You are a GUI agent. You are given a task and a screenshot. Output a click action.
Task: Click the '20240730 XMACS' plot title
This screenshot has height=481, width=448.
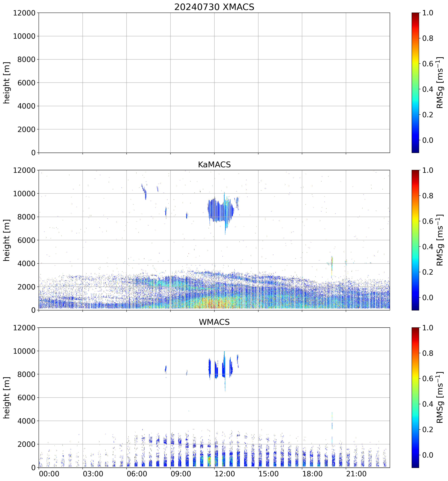tap(214, 7)
